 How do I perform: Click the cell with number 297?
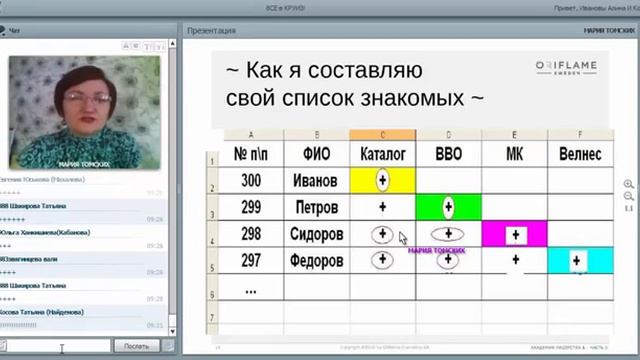click(x=251, y=260)
